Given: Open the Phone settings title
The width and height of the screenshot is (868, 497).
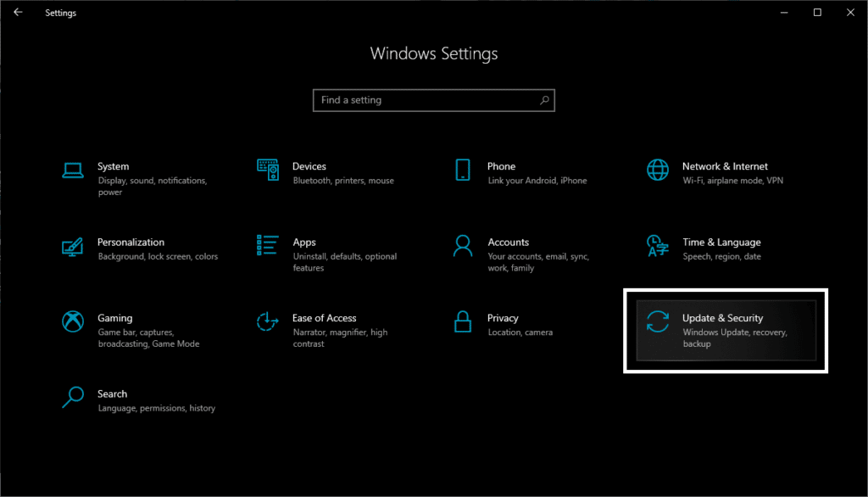Looking at the screenshot, I should pos(501,166).
